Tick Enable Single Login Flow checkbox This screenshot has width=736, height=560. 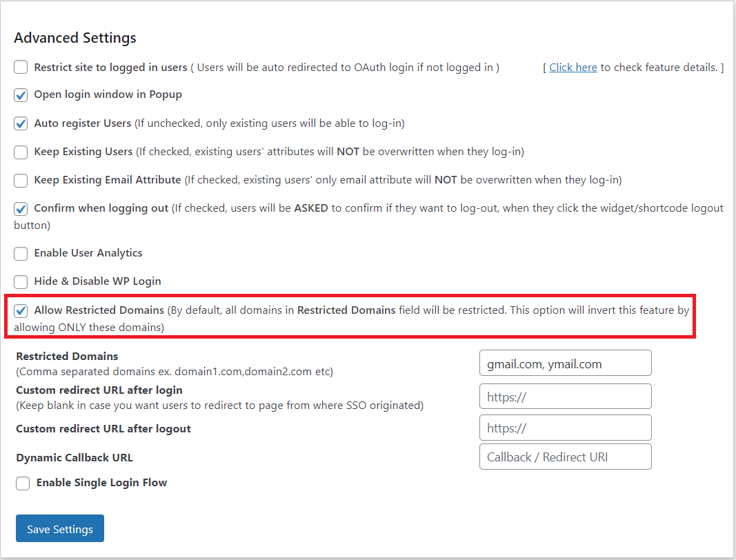23,483
